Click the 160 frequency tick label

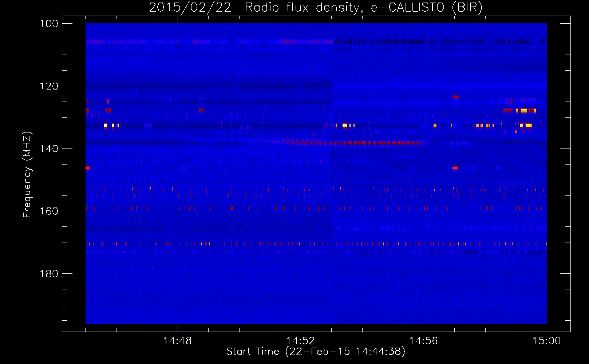click(x=49, y=211)
